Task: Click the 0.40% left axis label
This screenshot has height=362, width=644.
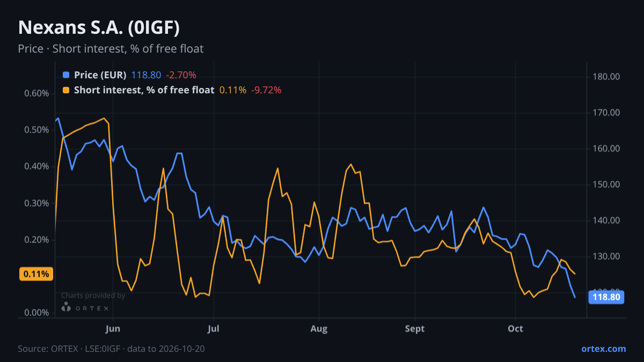Action: 36,166
